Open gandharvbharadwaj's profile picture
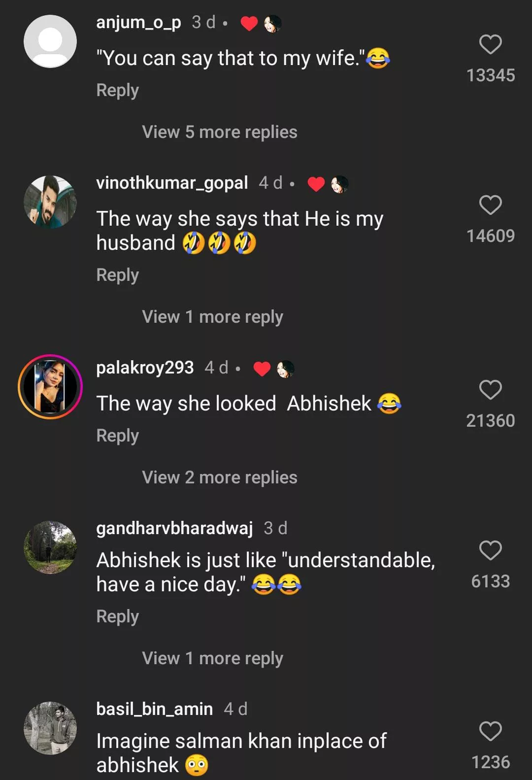Viewport: 532px width, 780px height. [x=50, y=547]
